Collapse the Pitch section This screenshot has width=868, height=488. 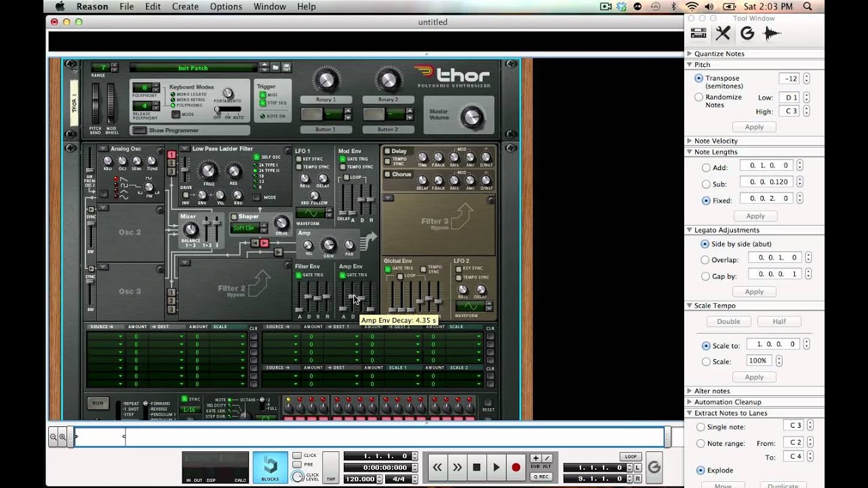[x=690, y=65]
